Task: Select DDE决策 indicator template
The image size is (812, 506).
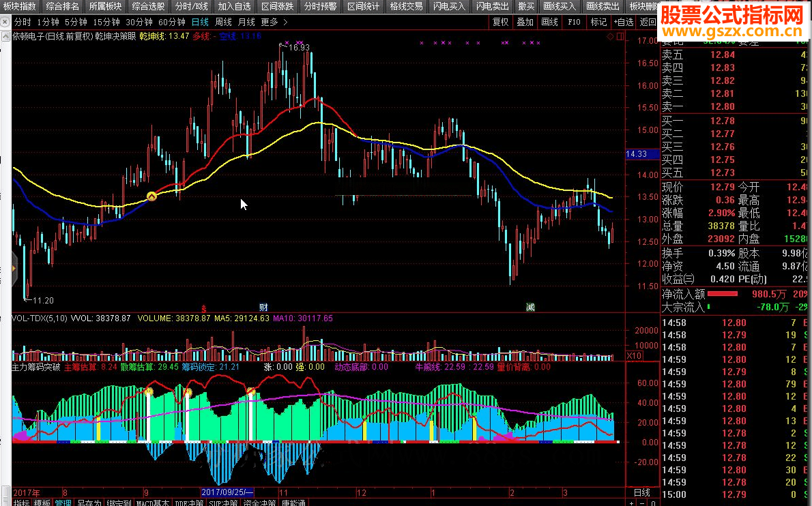Action: (x=189, y=503)
